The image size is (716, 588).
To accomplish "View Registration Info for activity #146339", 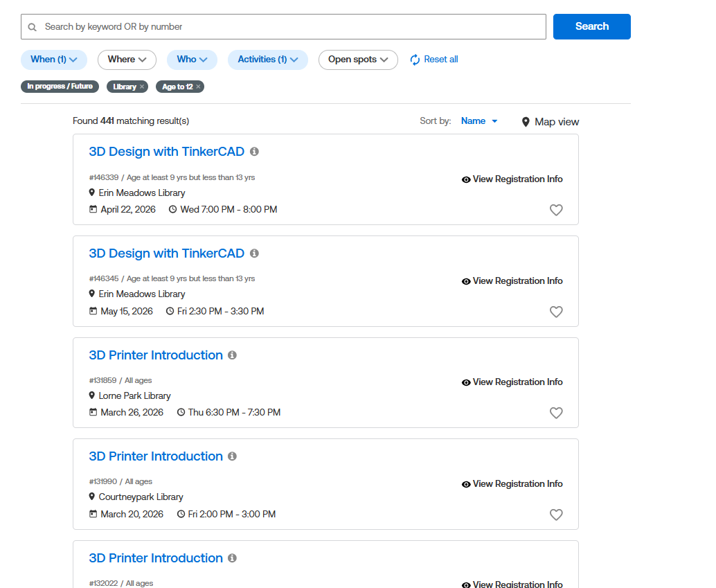I will pos(512,179).
